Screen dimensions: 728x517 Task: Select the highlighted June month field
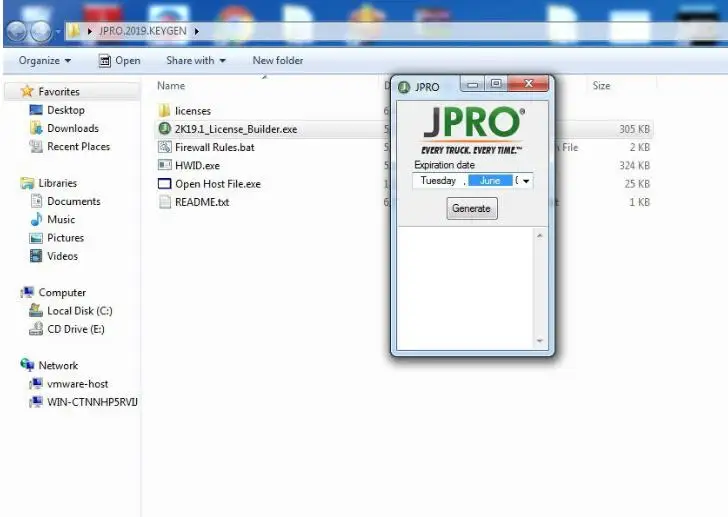pos(490,181)
